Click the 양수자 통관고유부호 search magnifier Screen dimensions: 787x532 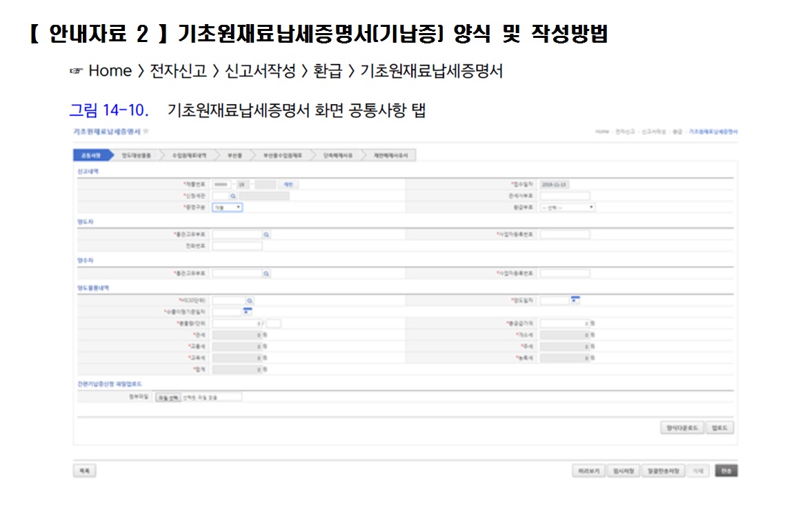click(x=266, y=274)
